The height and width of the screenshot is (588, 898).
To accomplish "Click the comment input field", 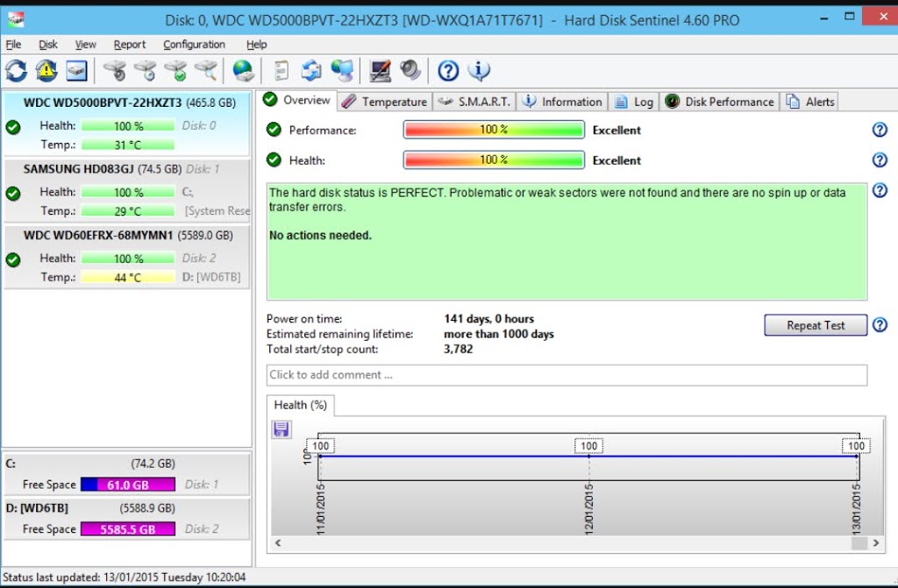I will pos(567,375).
